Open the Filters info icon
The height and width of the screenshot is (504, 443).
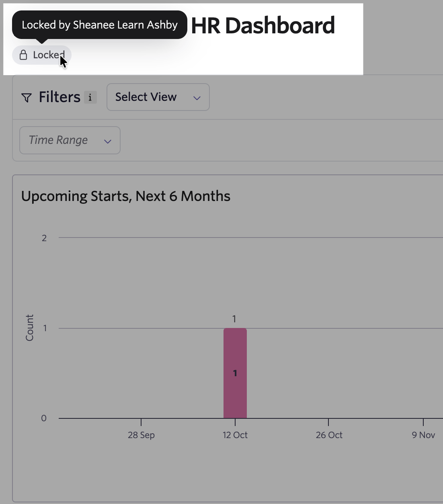pos(90,97)
